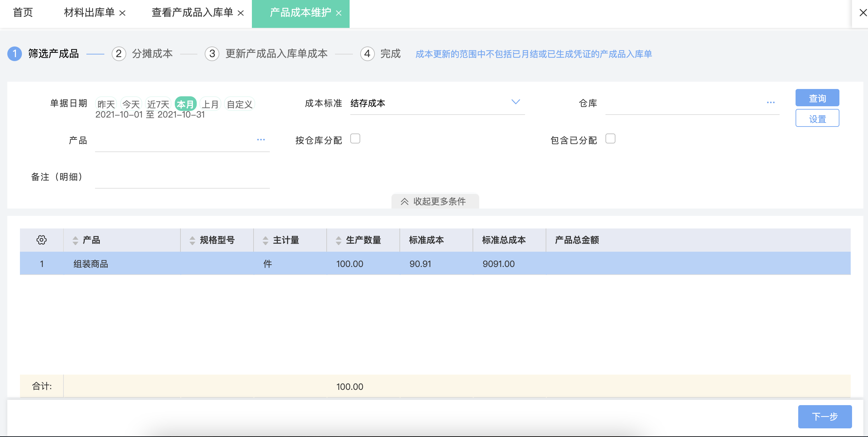The width and height of the screenshot is (868, 437).
Task: Sort by the 产品 column arrows
Action: [75, 240]
